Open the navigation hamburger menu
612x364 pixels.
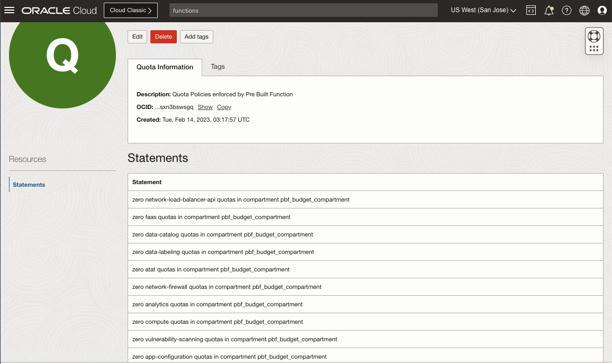point(9,10)
